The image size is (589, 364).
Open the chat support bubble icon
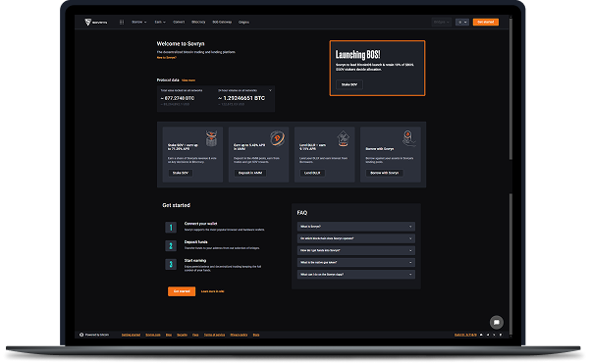pyautogui.click(x=496, y=322)
